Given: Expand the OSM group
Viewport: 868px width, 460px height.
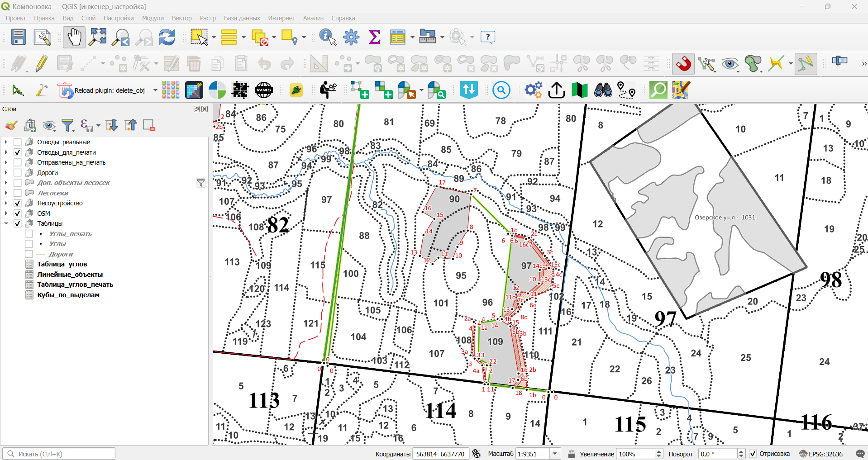Looking at the screenshot, I should tap(6, 213).
